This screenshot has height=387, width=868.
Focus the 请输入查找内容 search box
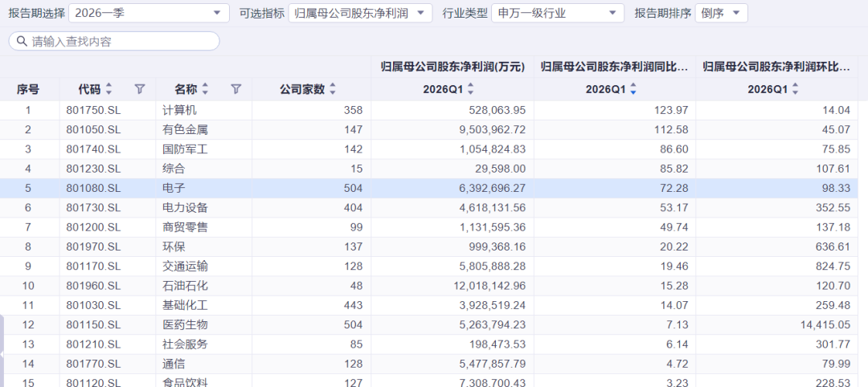pyautogui.click(x=114, y=42)
